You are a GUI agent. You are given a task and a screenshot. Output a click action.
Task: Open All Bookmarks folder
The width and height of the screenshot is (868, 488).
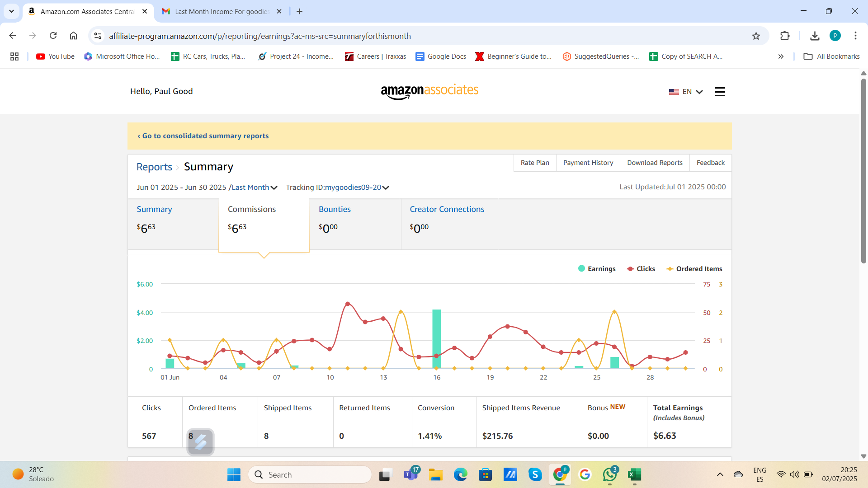(831, 56)
